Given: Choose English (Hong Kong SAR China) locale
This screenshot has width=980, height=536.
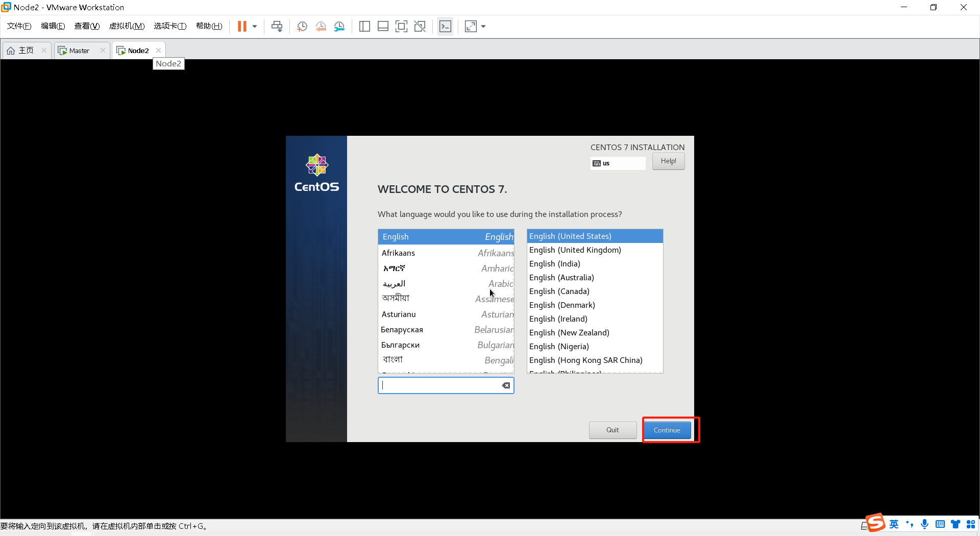Looking at the screenshot, I should coord(595,360).
